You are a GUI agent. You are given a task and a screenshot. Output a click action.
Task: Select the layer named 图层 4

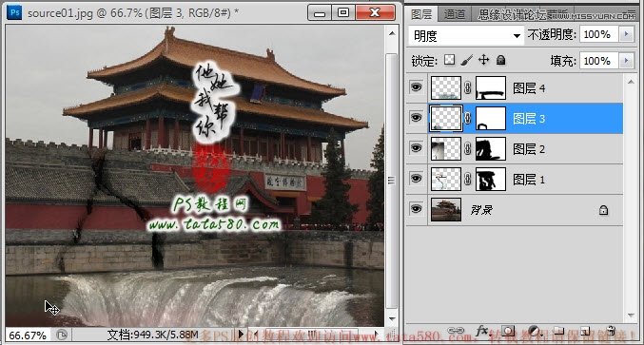click(529, 87)
